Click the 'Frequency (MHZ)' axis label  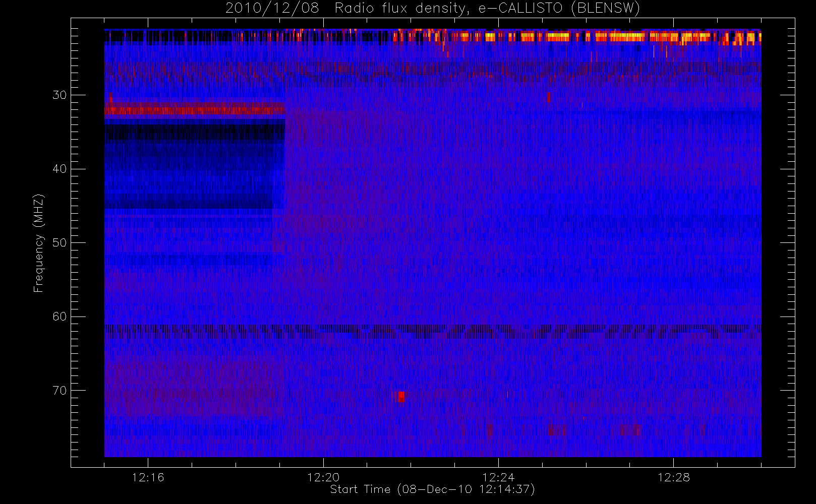(x=38, y=243)
